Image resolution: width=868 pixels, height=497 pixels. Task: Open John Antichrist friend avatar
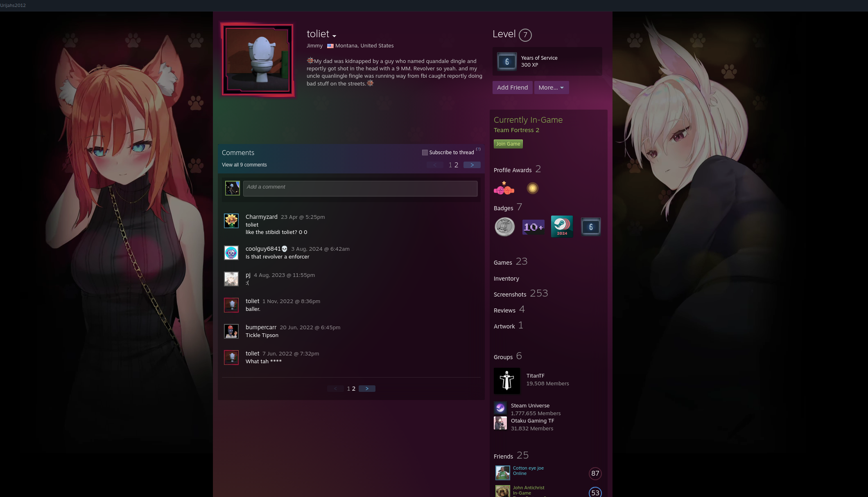pyautogui.click(x=502, y=491)
